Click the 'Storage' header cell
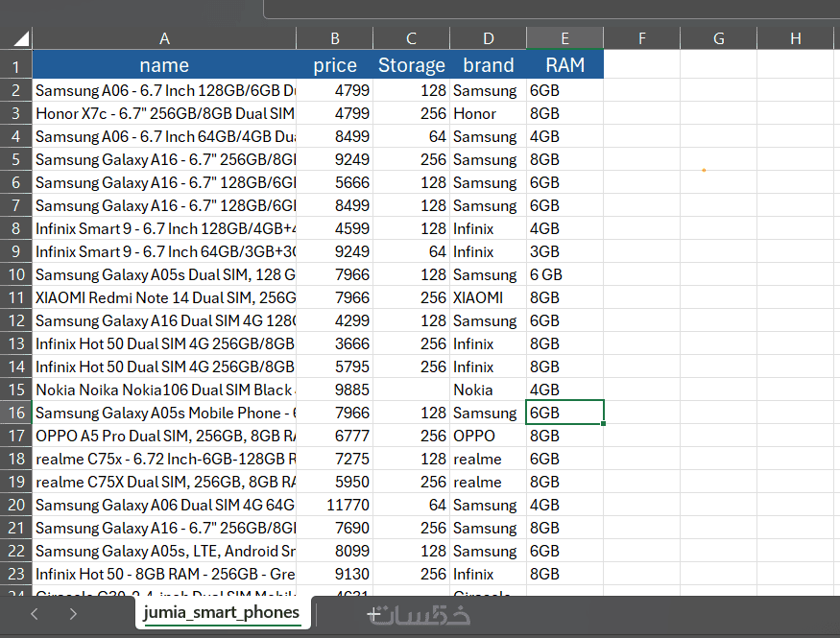This screenshot has width=840, height=638. click(412, 65)
